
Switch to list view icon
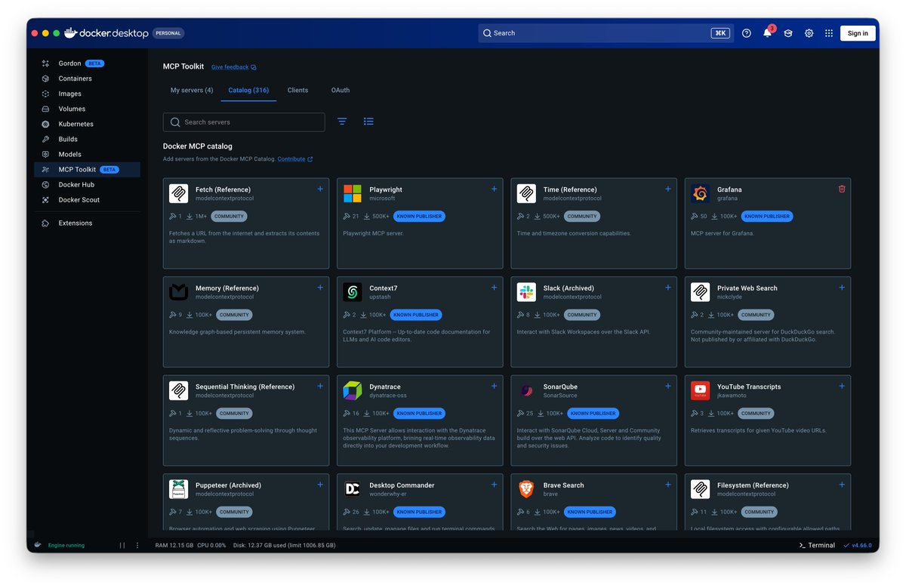[368, 122]
